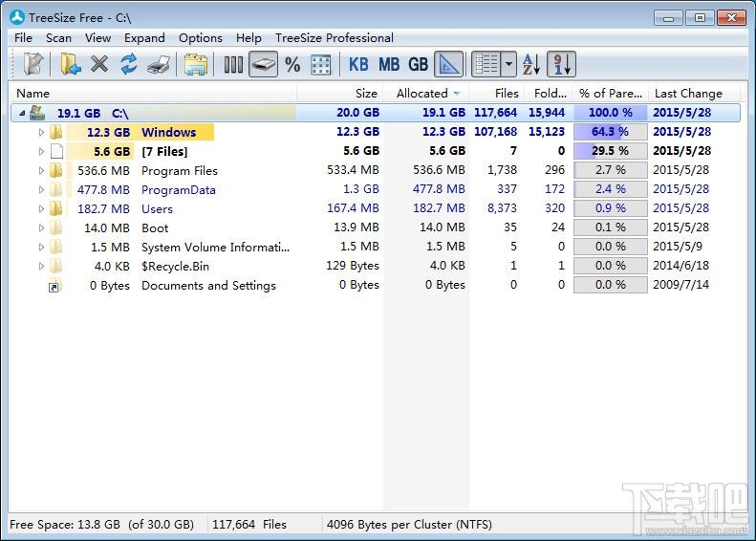
Task: Open the TreeSize Professional menu
Action: point(335,37)
